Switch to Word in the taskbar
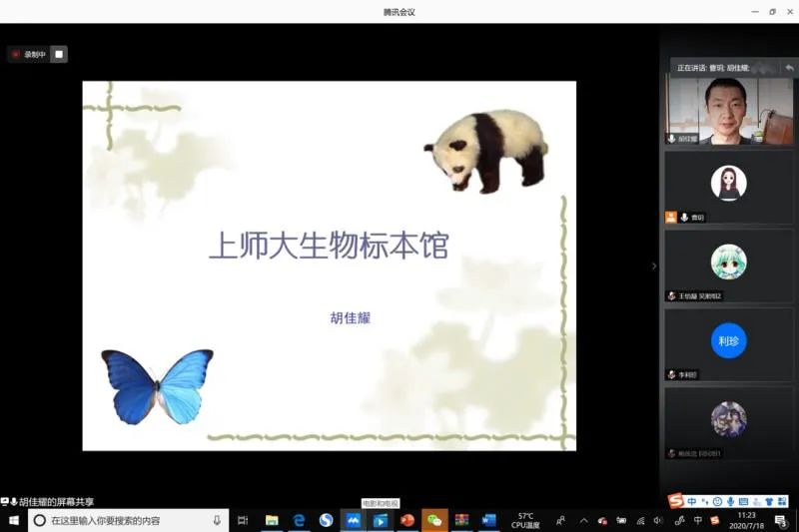The height and width of the screenshot is (532, 799). click(x=488, y=520)
